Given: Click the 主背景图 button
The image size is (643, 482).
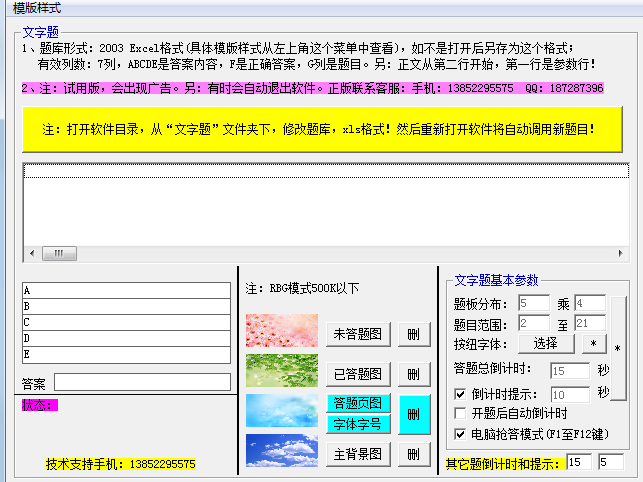Looking at the screenshot, I should point(358,454).
